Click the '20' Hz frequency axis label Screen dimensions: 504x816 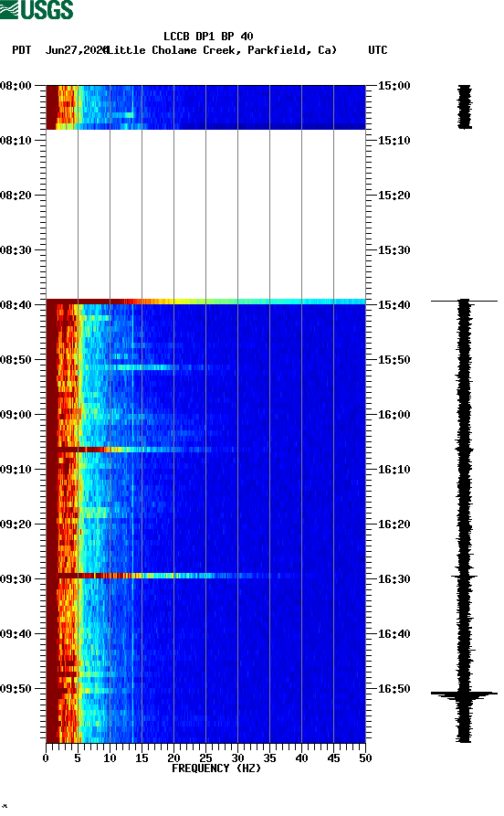[173, 758]
